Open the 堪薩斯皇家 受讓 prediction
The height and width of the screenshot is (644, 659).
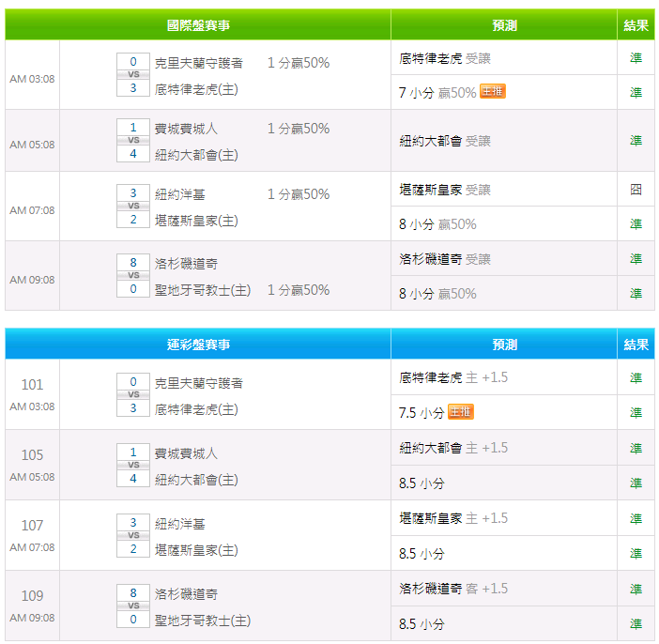[445, 190]
